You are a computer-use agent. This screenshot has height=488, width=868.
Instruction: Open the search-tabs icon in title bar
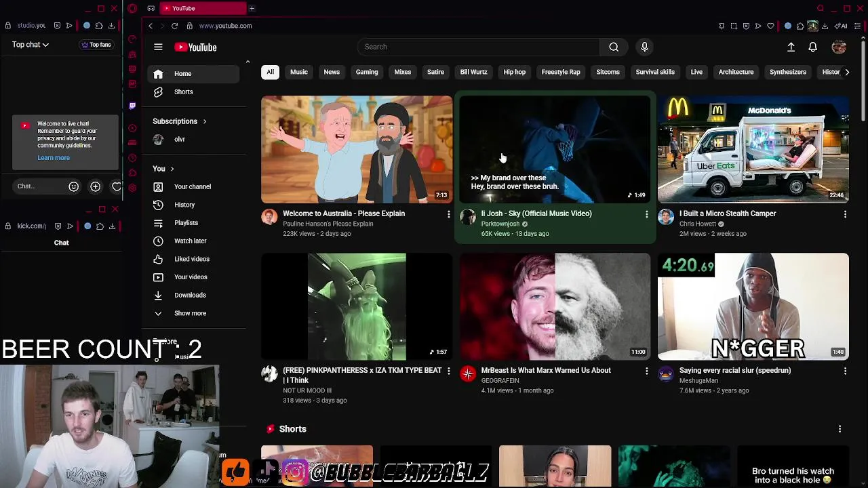[x=821, y=9]
